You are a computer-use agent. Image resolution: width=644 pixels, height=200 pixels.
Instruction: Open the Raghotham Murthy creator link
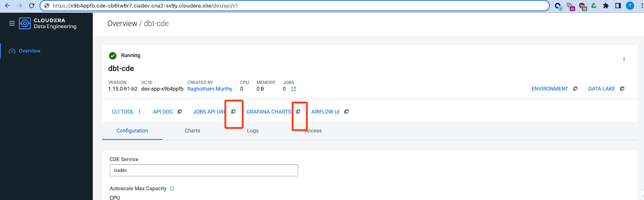(210, 89)
